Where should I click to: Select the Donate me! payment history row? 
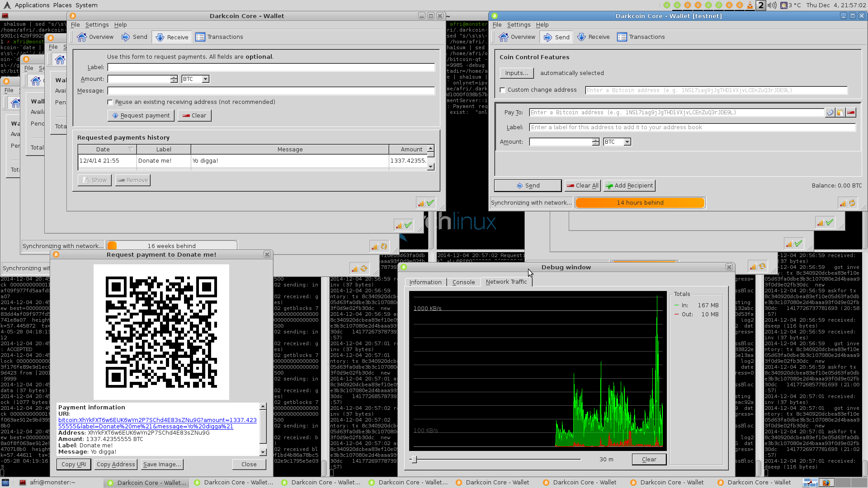pos(252,161)
